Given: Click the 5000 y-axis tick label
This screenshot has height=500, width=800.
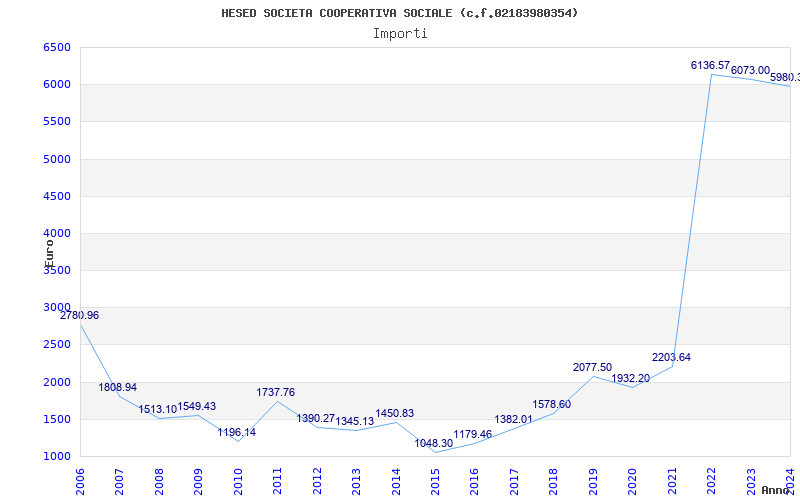Looking at the screenshot, I should [57, 159].
